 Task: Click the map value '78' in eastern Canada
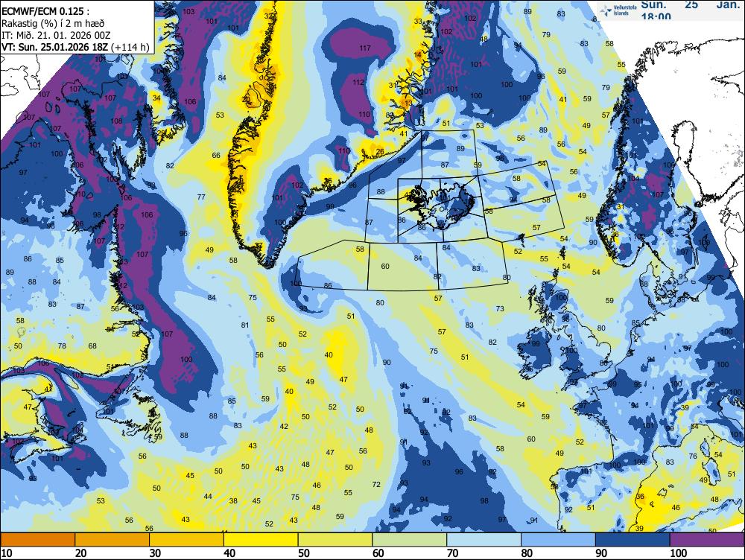click(62, 346)
